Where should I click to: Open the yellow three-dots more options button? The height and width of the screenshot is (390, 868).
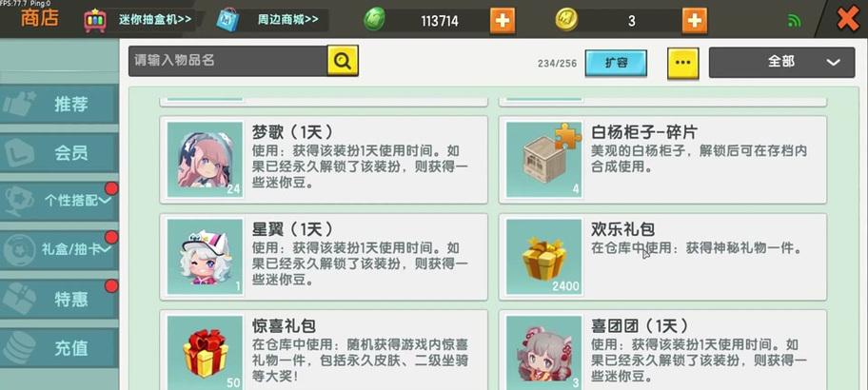pos(683,63)
